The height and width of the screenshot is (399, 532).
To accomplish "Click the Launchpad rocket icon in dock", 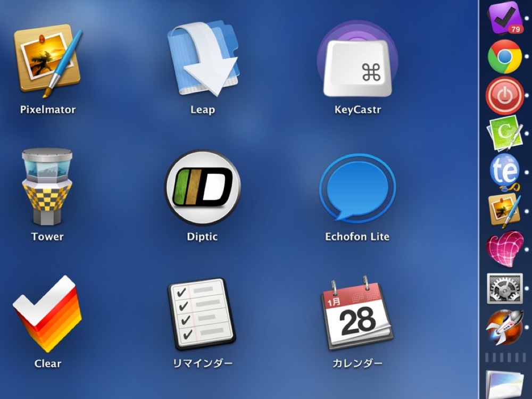I will 504,327.
